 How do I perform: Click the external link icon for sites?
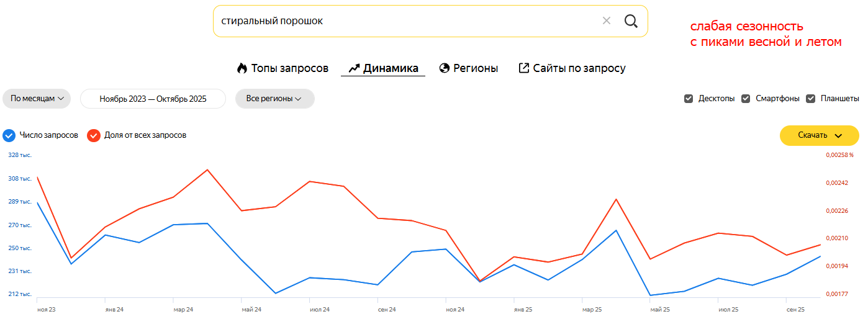pos(524,68)
